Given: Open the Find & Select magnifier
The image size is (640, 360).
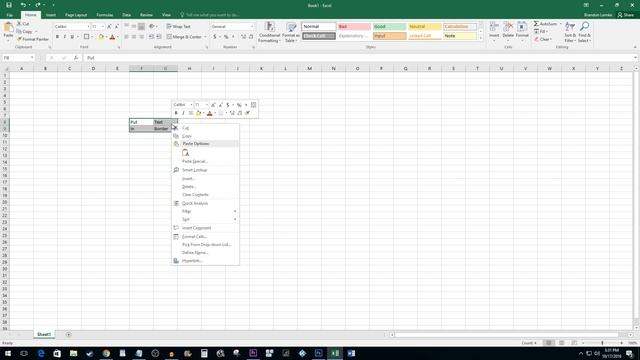Looking at the screenshot, I should coord(584,32).
